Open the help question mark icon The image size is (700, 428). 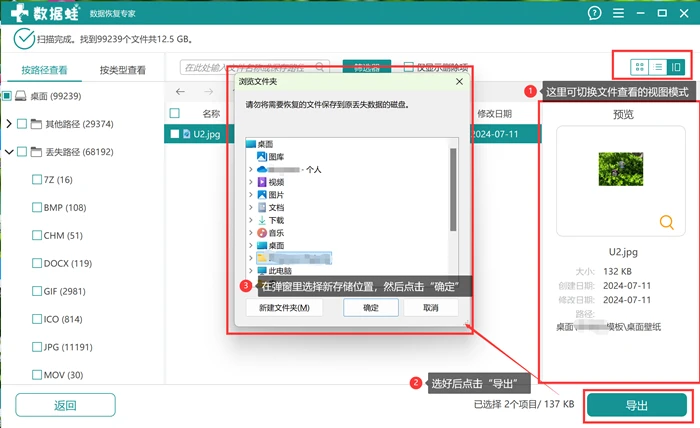594,13
